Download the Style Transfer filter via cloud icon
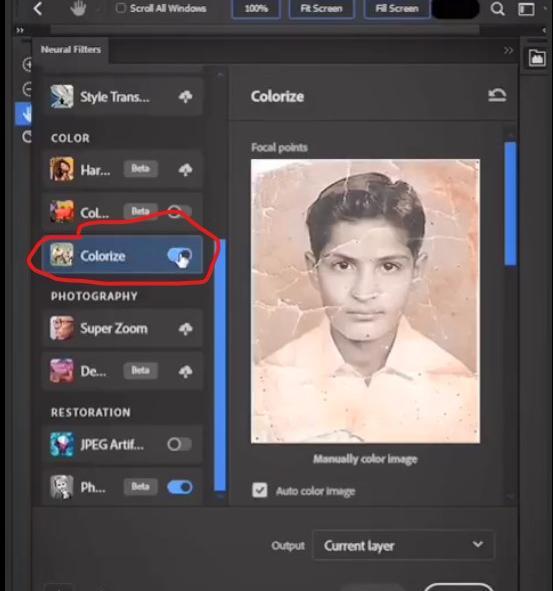 (185, 97)
